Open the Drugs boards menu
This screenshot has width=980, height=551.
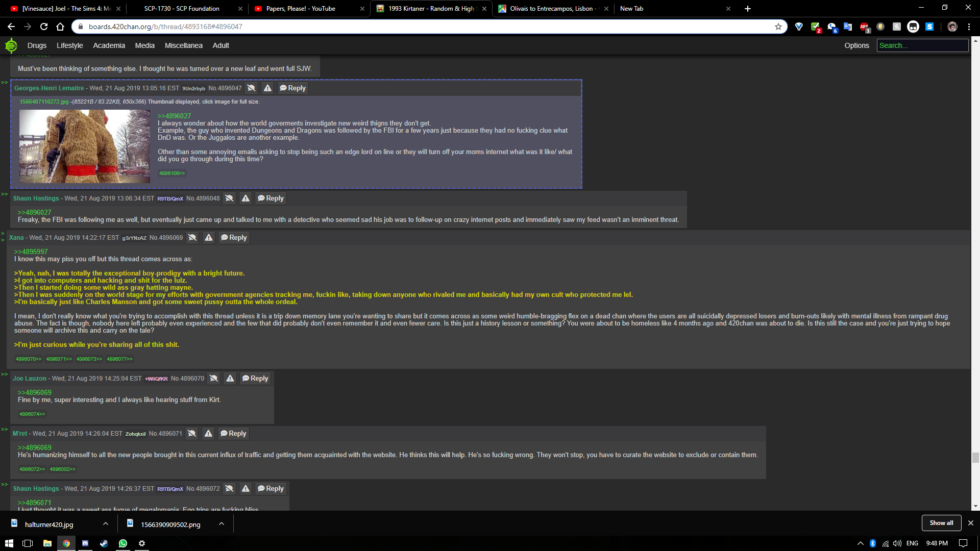click(x=37, y=45)
